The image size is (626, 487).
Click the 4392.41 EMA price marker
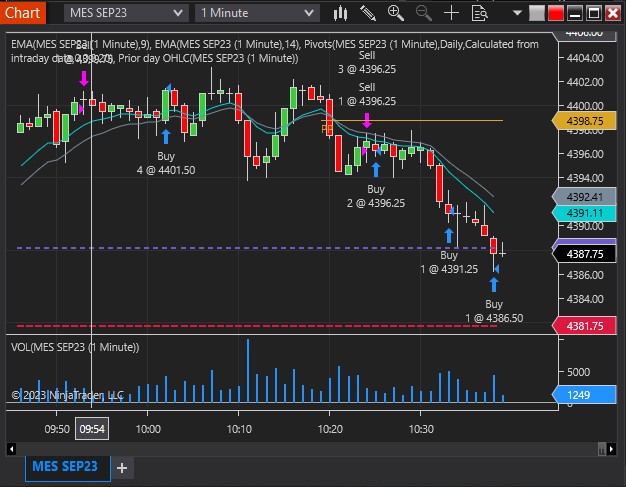[x=584, y=197]
